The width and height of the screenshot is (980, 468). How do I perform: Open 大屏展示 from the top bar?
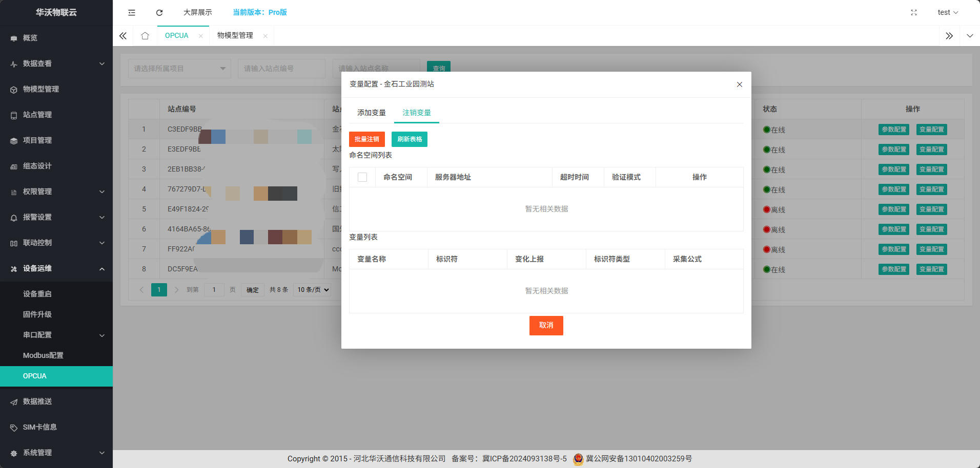click(197, 12)
